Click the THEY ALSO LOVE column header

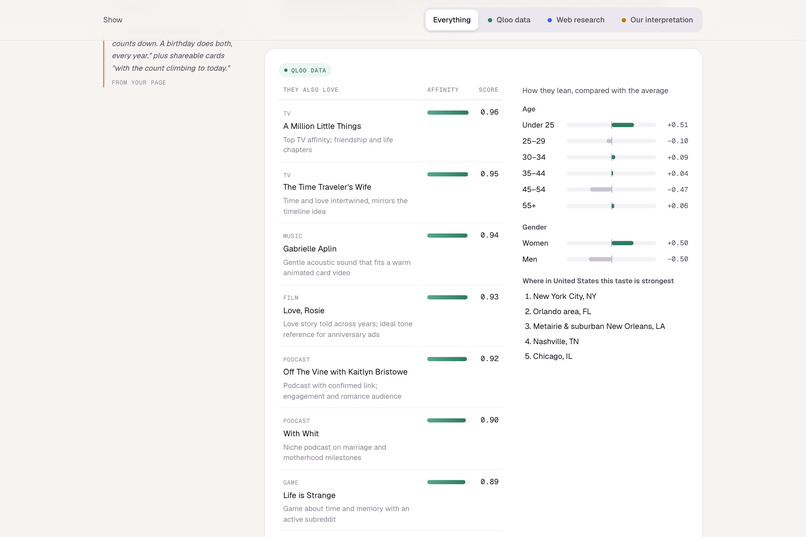pos(310,90)
